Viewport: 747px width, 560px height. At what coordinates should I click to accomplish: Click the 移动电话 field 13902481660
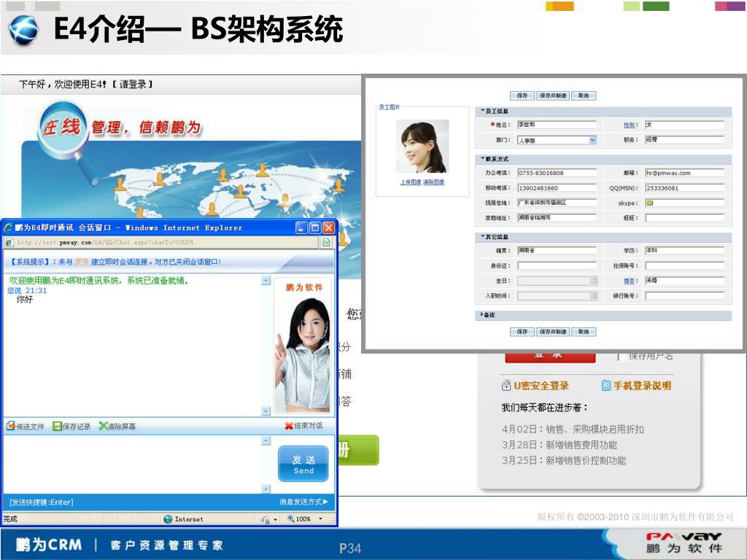coord(557,188)
